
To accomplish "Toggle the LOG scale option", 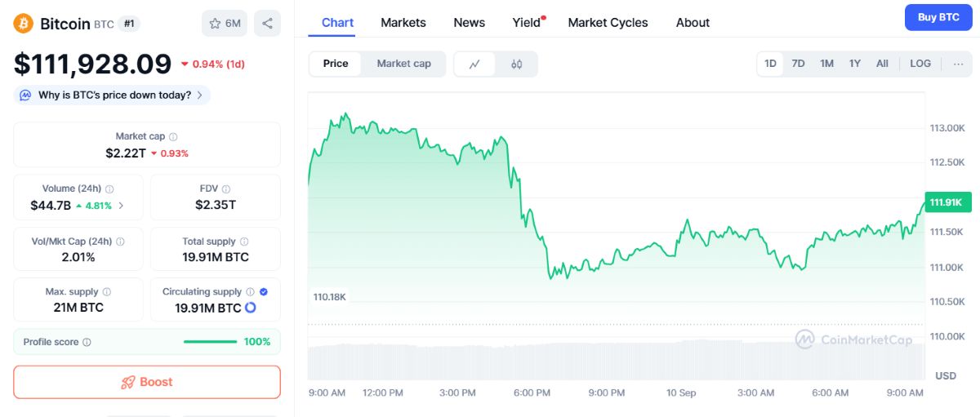I will 920,64.
